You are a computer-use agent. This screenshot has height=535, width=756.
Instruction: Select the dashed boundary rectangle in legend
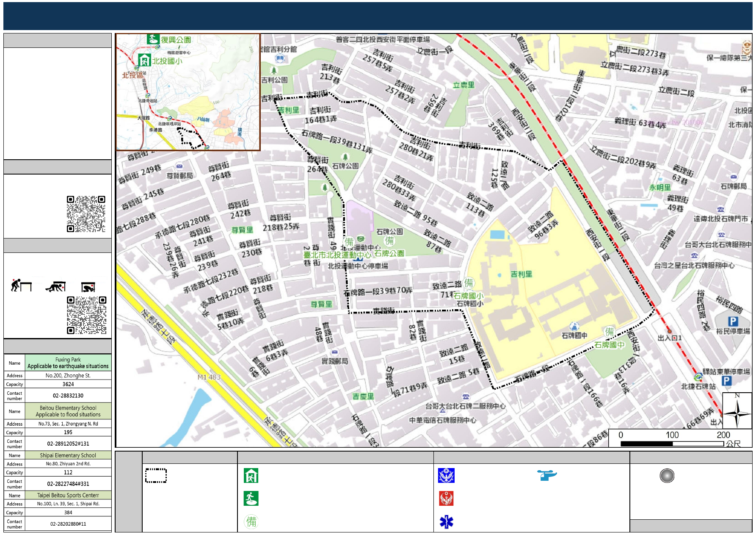156,476
